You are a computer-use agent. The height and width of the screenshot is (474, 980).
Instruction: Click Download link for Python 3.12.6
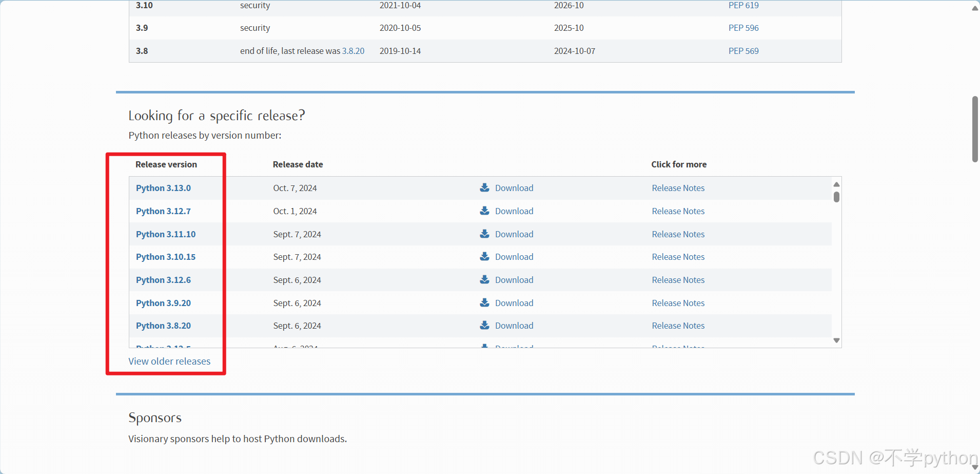pos(514,280)
